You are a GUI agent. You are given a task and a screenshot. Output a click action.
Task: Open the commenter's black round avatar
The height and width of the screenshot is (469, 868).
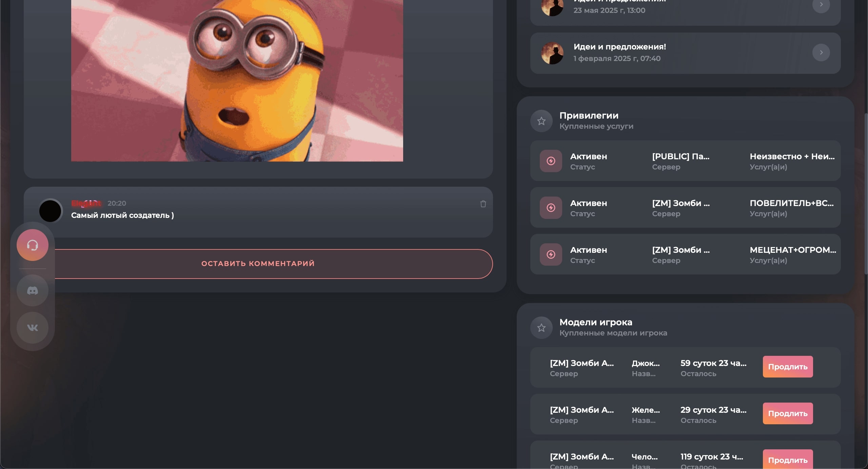click(50, 211)
